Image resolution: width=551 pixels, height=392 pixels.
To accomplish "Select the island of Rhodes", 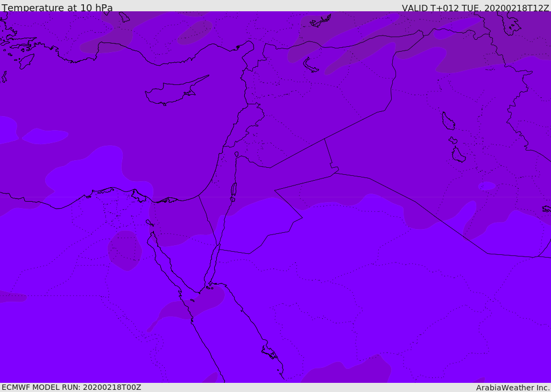I will [x=26, y=61].
